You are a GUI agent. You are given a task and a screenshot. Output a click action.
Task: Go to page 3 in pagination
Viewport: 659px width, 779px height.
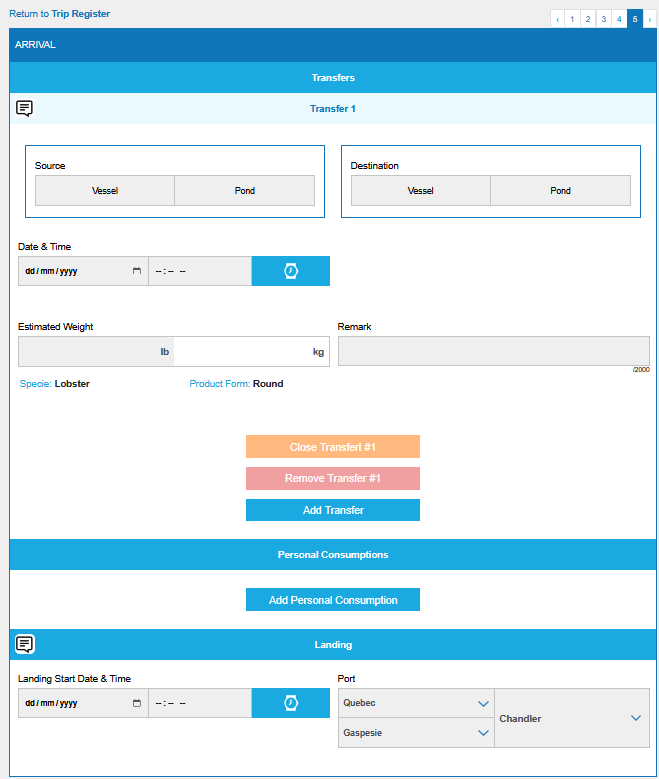[x=603, y=19]
